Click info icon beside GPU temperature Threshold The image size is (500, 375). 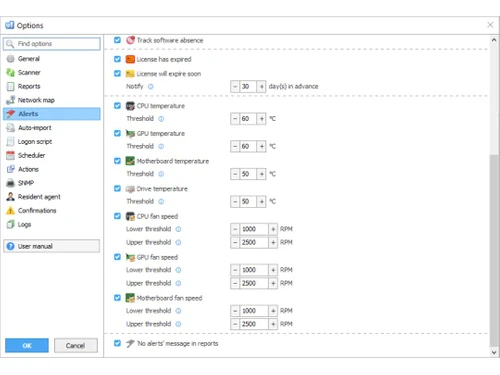pyautogui.click(x=161, y=146)
